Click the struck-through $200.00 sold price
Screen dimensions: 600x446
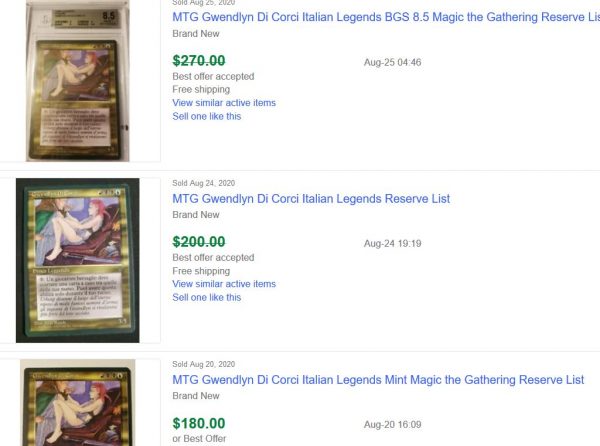click(199, 242)
